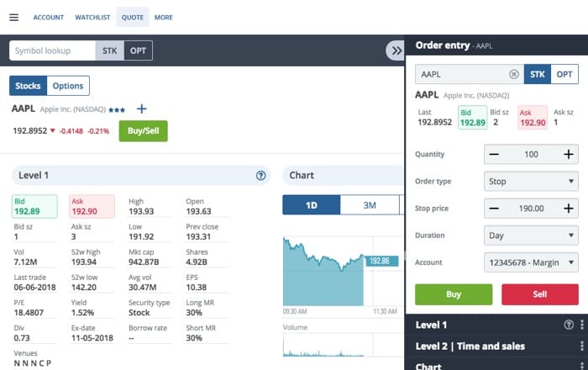Viewport: 588px width, 370px height.
Task: Click the Yield value 1.52%
Action: click(x=82, y=313)
